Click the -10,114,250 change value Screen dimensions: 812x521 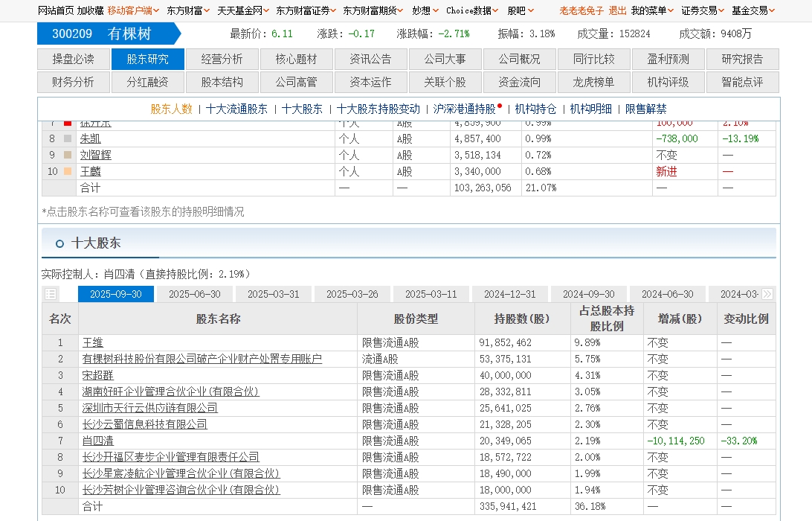tap(676, 441)
